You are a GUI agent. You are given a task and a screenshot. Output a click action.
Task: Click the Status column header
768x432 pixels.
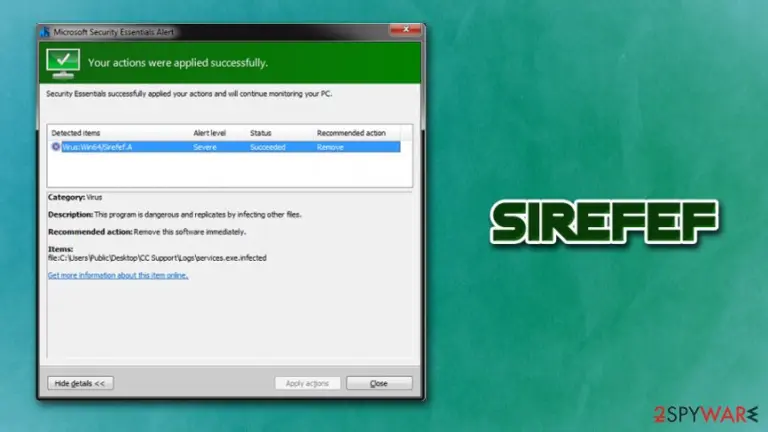(260, 133)
